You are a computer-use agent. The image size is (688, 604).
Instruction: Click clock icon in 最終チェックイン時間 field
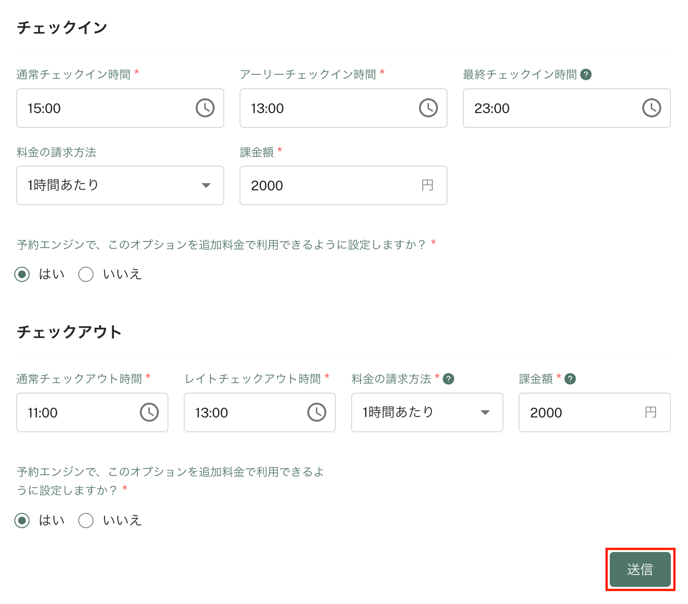click(652, 108)
